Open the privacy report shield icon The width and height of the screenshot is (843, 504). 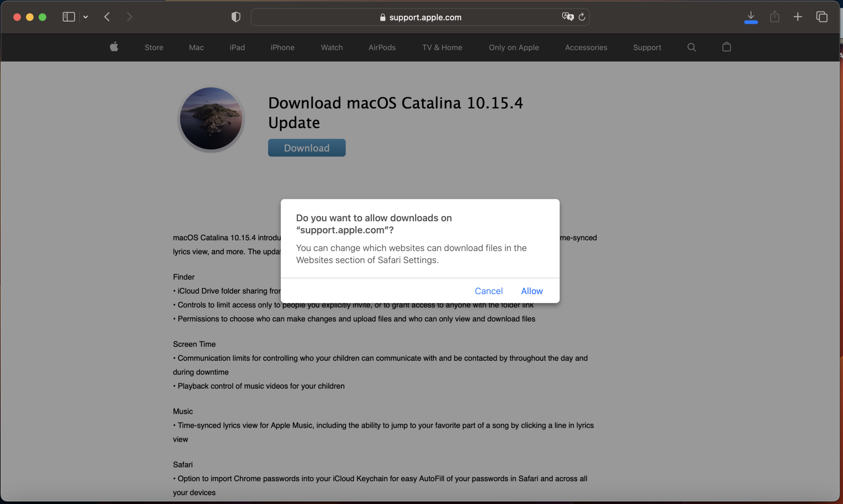(236, 17)
